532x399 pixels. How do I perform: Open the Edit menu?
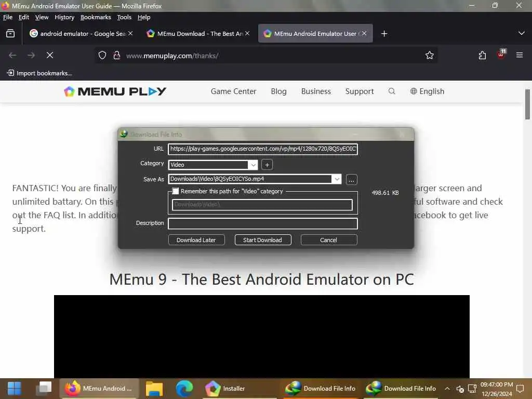tap(24, 17)
